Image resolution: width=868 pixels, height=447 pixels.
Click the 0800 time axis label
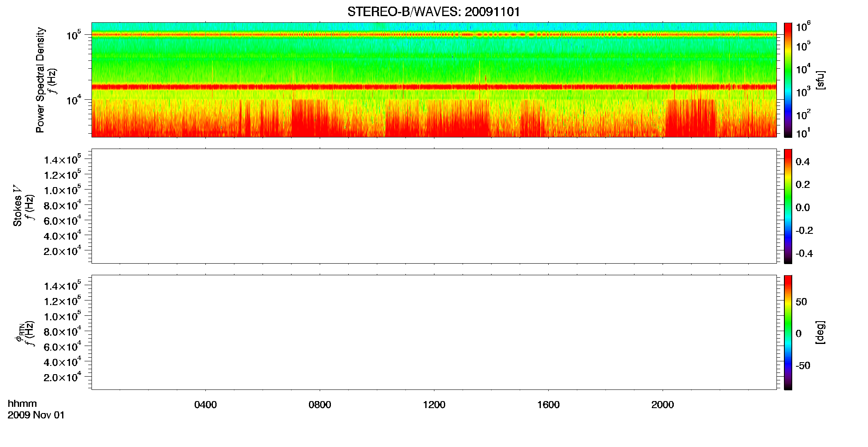(x=320, y=405)
